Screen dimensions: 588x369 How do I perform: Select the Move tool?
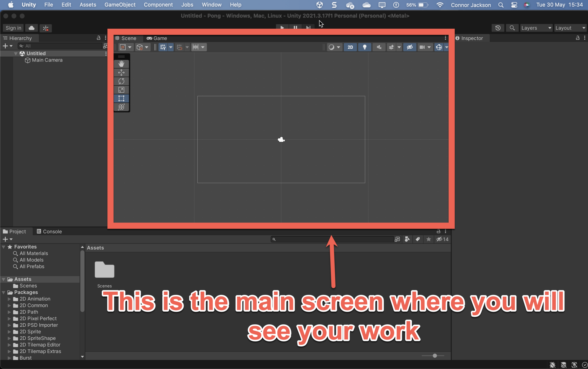pos(121,72)
